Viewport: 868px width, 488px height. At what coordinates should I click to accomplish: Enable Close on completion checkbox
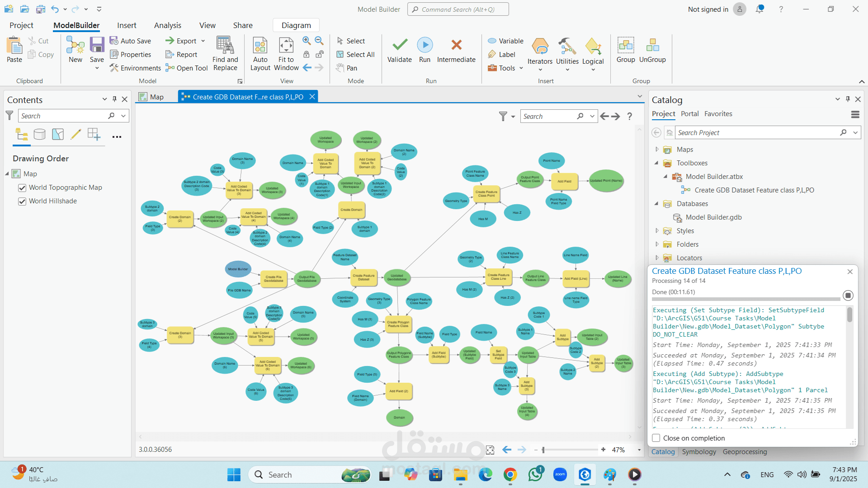[656, 438]
